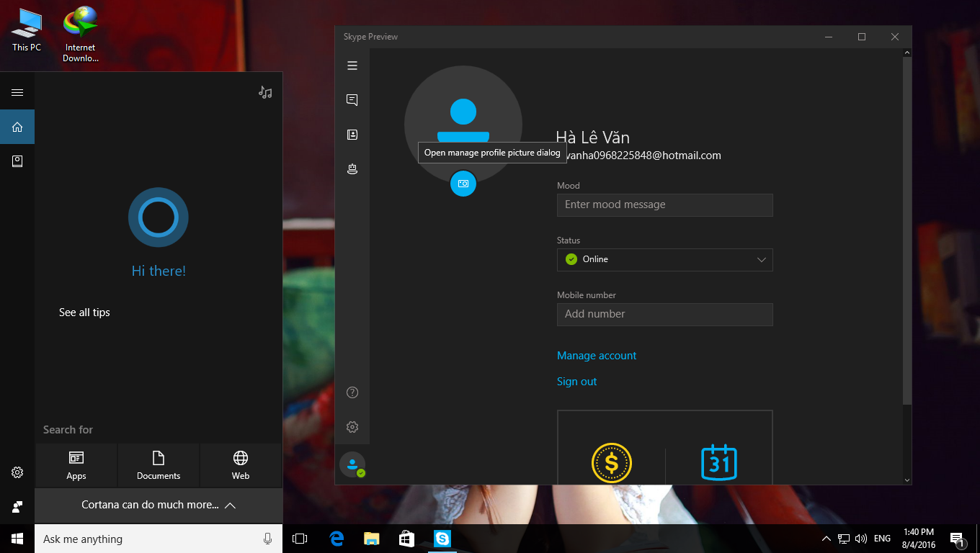Viewport: 980px width, 553px height.
Task: Open Cortana feedback icon
Action: 17,506
